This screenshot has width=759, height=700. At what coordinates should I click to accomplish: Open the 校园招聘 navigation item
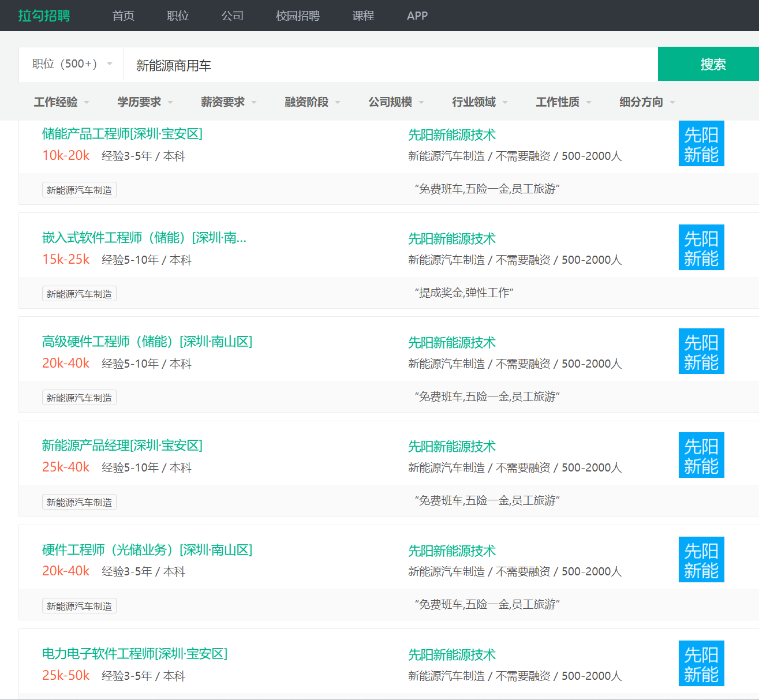[297, 16]
